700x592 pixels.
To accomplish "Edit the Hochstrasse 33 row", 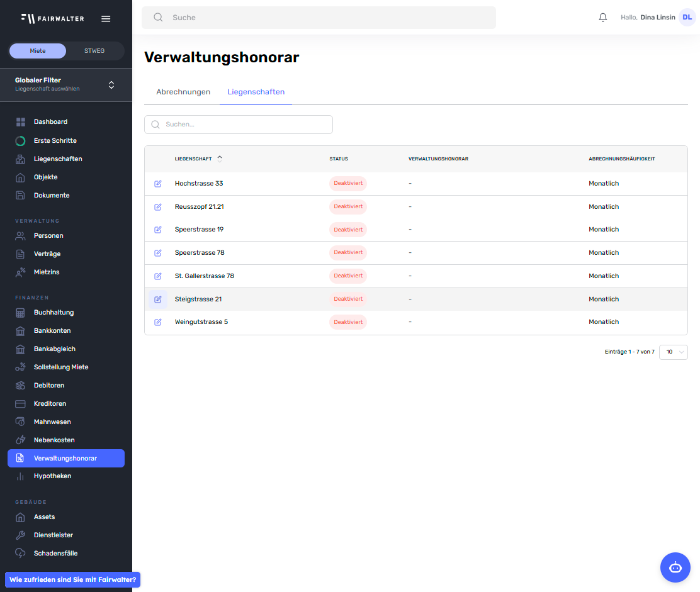I will (158, 184).
